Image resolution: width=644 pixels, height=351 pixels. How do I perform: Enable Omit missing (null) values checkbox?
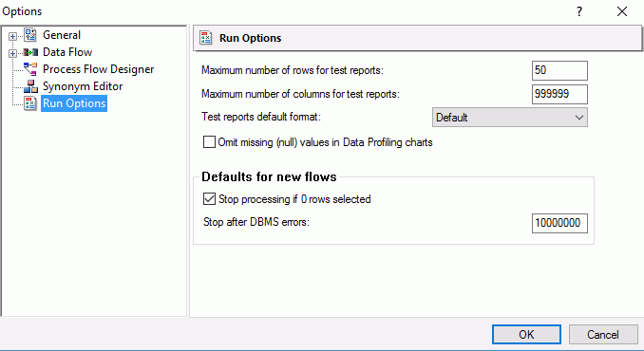pyautogui.click(x=210, y=142)
